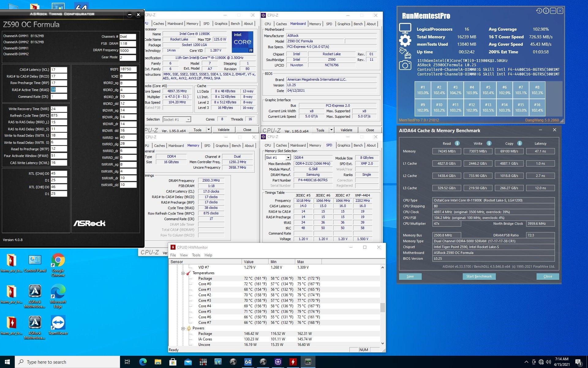Open the View menu in HWMonitor

pyautogui.click(x=184, y=255)
